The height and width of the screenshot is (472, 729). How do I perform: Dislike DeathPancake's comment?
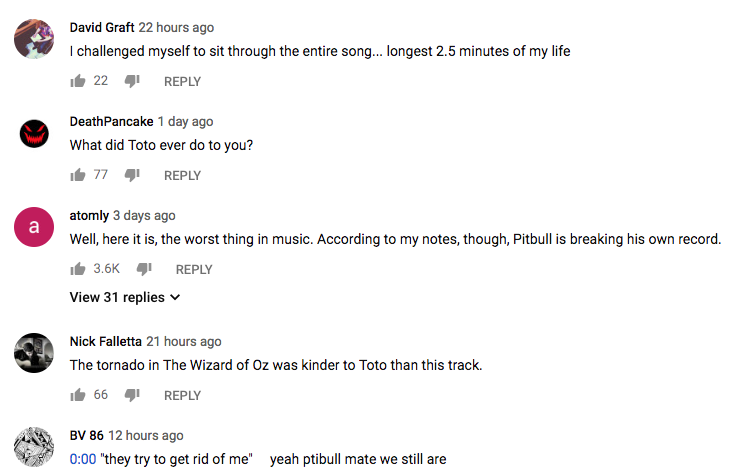[x=132, y=175]
